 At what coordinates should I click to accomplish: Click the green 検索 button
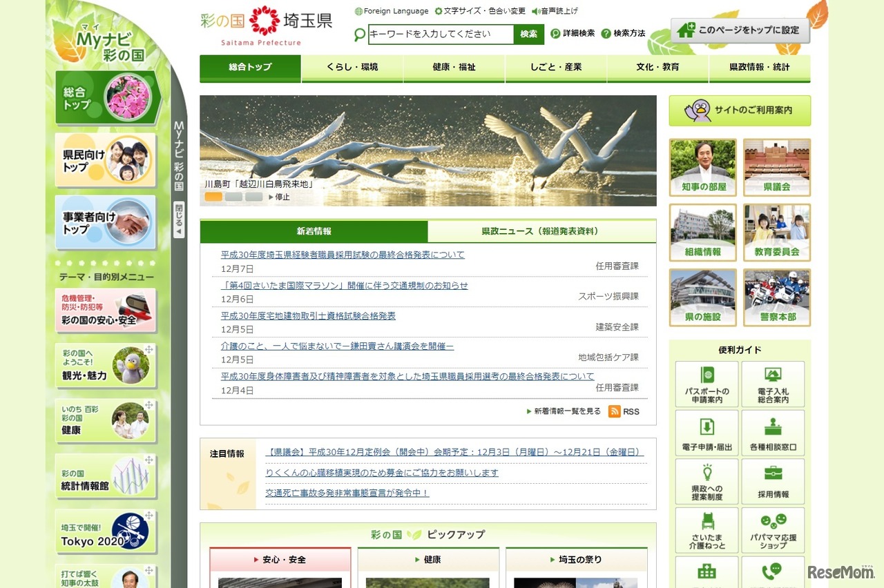tap(529, 34)
